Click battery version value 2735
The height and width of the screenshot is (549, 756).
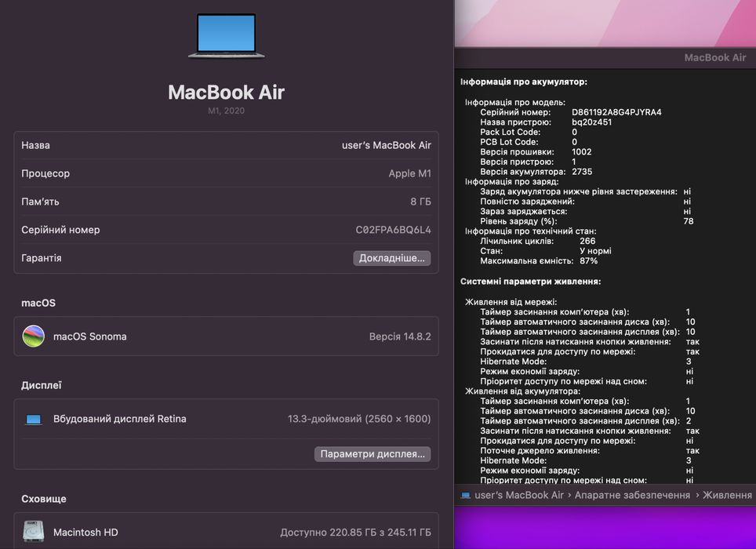582,172
